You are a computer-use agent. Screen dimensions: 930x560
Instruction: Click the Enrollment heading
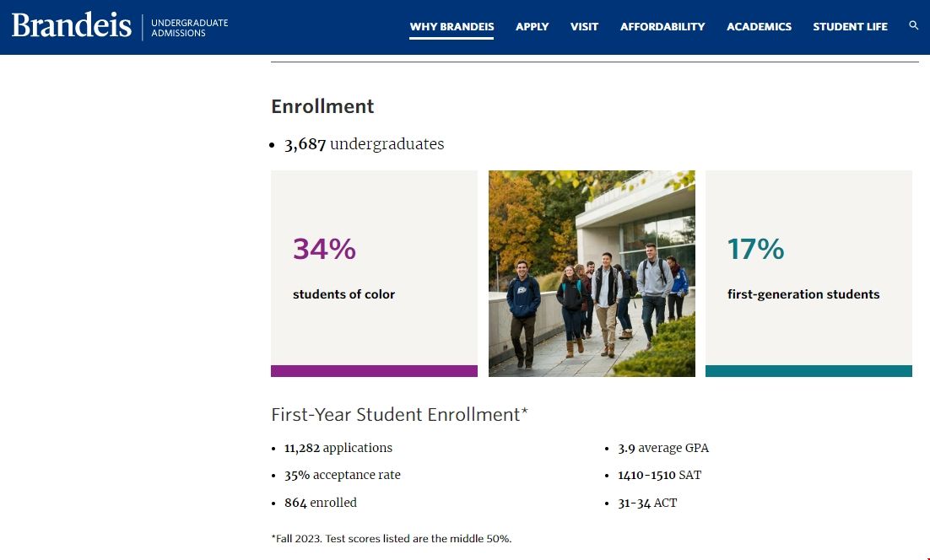[322, 106]
